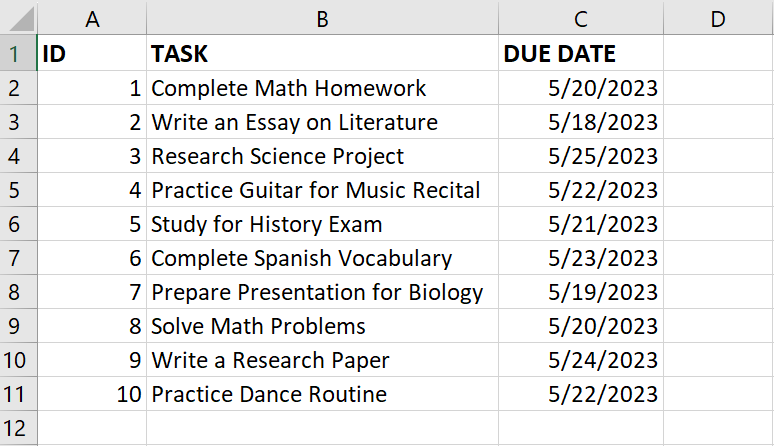Click the ID header cell
Screen dimensions: 774x446
pyautogui.click(x=92, y=53)
